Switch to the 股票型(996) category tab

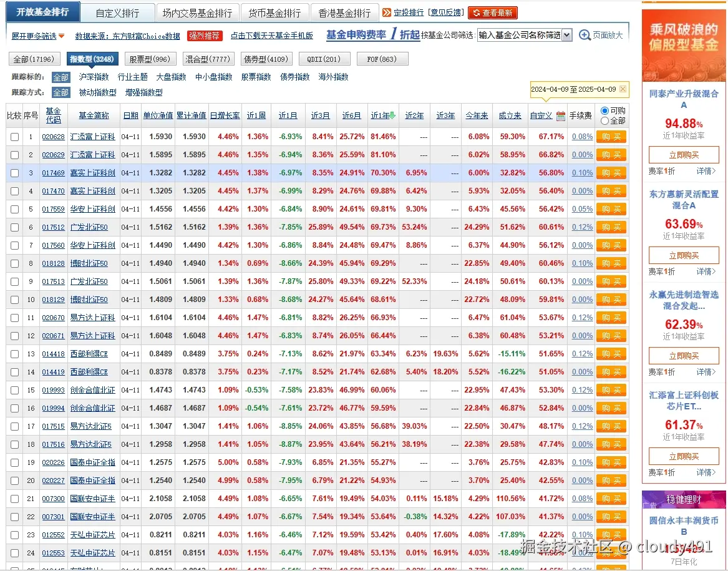(150, 59)
